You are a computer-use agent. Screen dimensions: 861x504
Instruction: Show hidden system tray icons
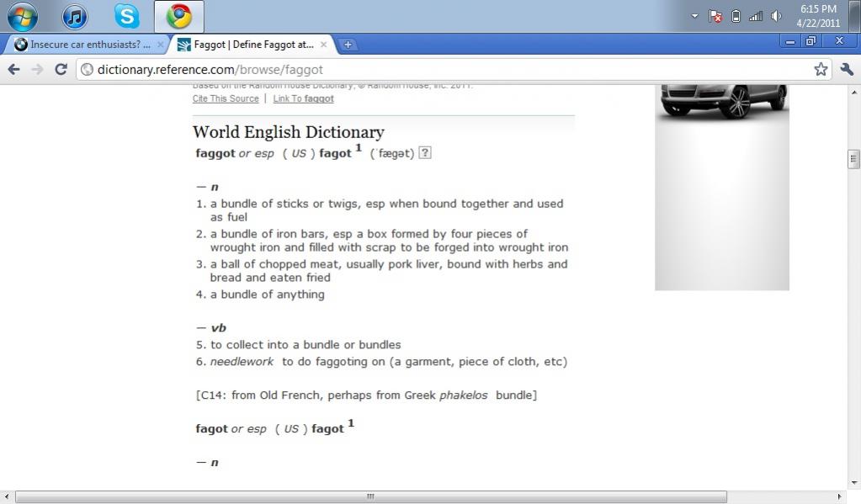click(x=694, y=16)
